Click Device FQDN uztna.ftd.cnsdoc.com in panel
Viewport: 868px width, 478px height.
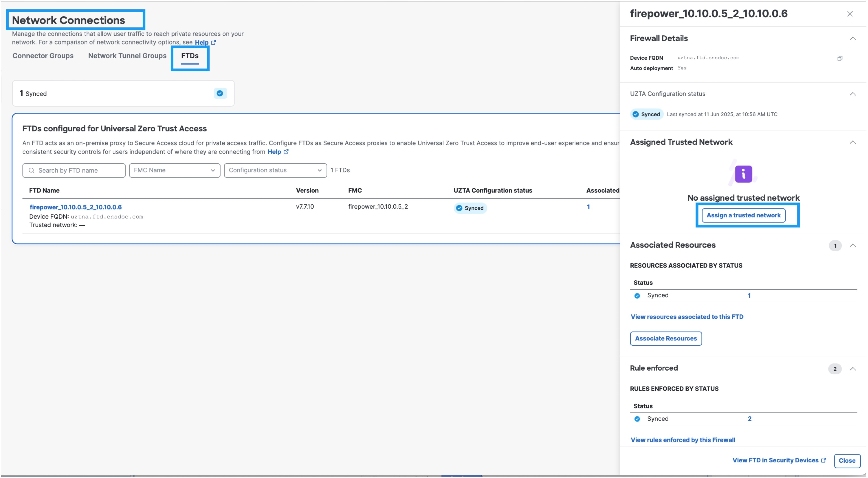coord(708,58)
